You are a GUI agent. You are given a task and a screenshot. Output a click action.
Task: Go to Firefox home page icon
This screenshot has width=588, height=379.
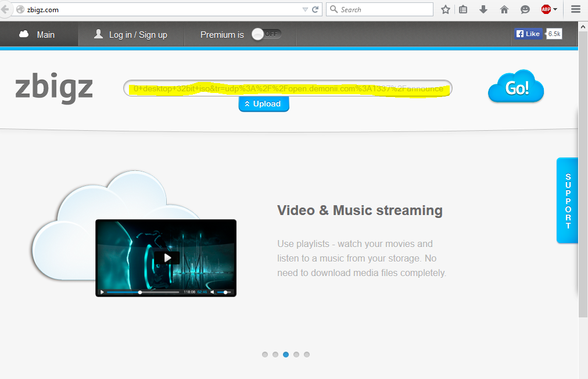(x=504, y=9)
